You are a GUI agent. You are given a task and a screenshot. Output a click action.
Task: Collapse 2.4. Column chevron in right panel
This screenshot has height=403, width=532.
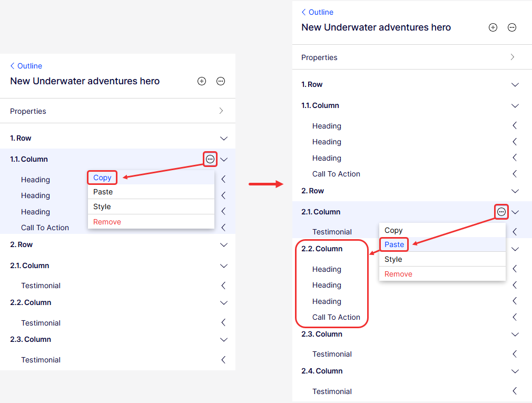(x=515, y=371)
